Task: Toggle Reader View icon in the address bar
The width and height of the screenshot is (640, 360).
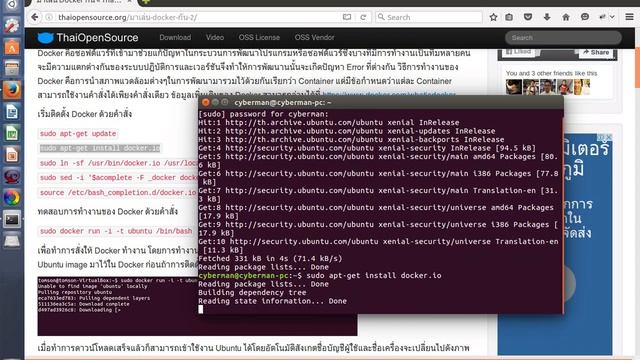Action: pyautogui.click(x=347, y=17)
